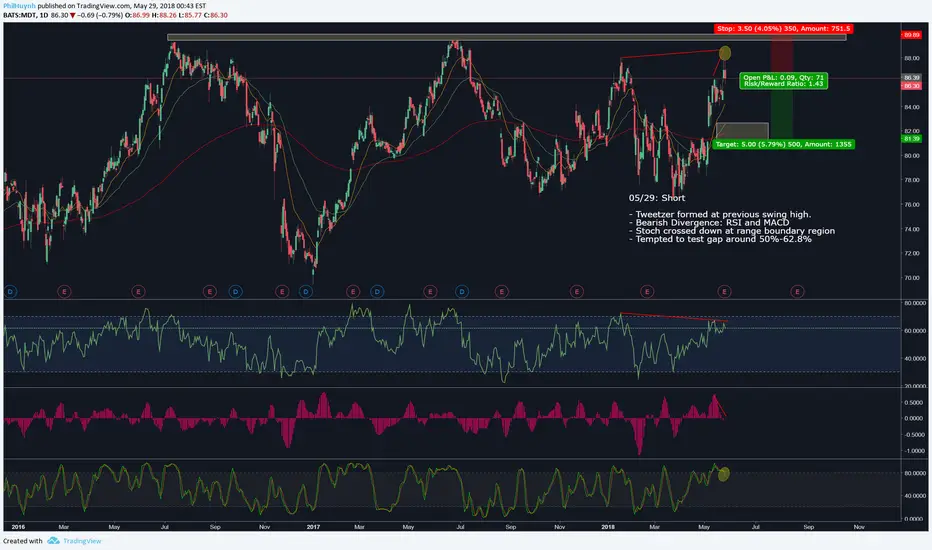Click the earnings E marker above Nov 2016
932x550 pixels.
[x=282, y=291]
